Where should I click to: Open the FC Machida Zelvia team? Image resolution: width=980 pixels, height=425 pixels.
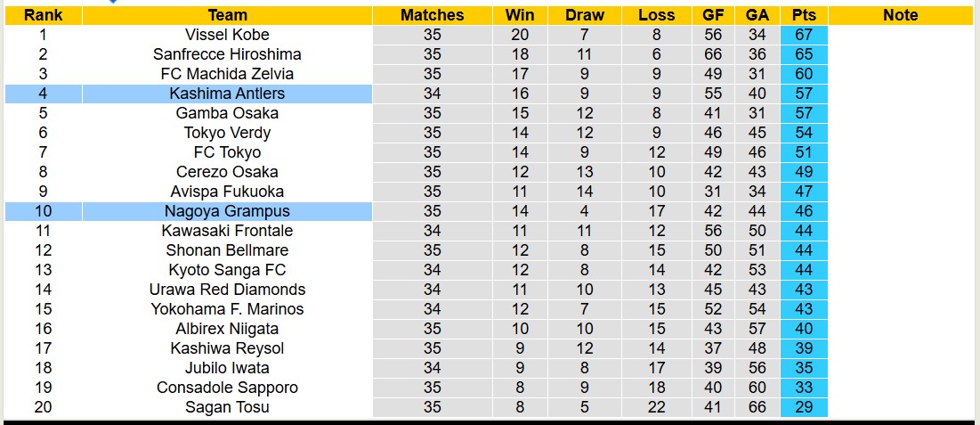[227, 74]
